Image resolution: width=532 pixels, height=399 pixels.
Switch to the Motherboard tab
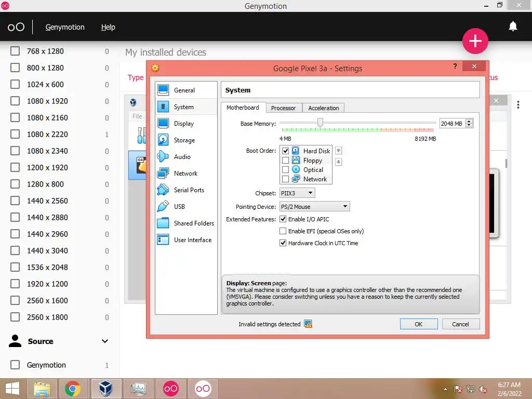243,108
